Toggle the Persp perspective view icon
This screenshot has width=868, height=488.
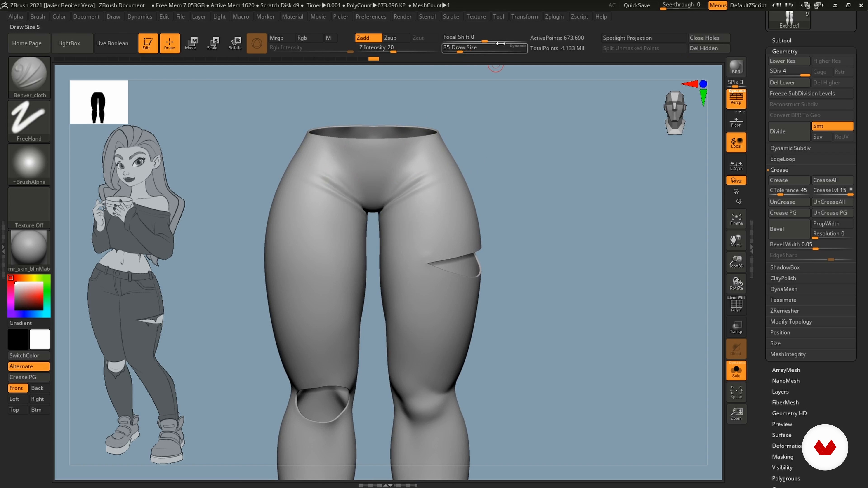(x=736, y=99)
